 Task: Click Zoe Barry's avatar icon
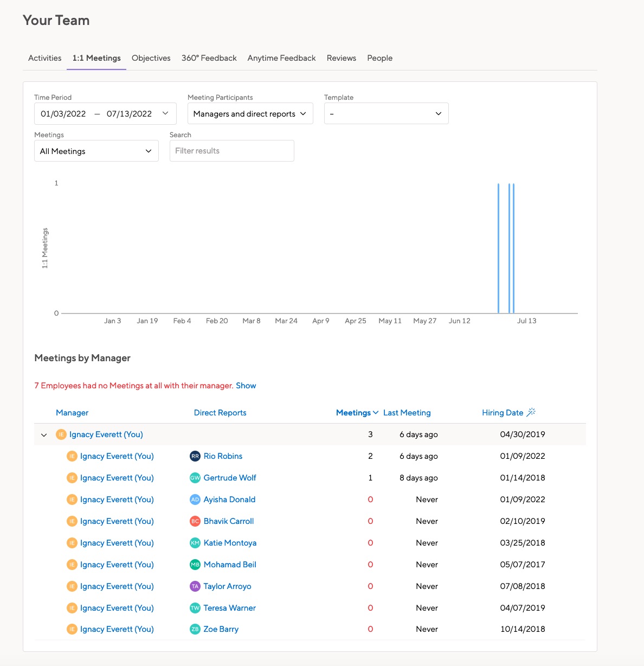click(x=195, y=629)
